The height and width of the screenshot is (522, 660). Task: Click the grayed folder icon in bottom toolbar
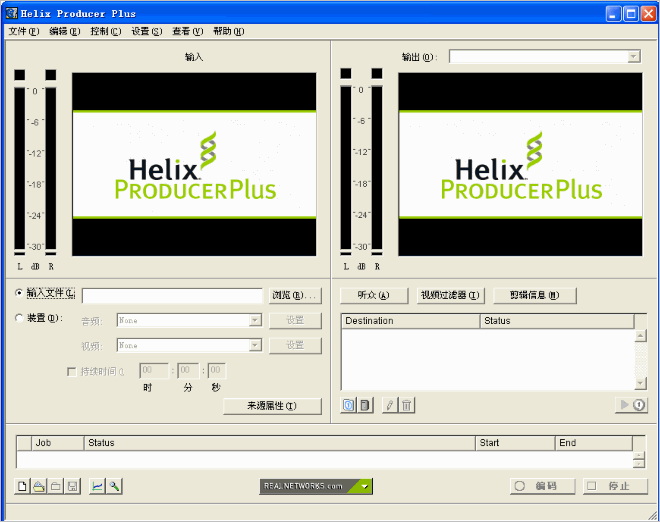coord(56,487)
